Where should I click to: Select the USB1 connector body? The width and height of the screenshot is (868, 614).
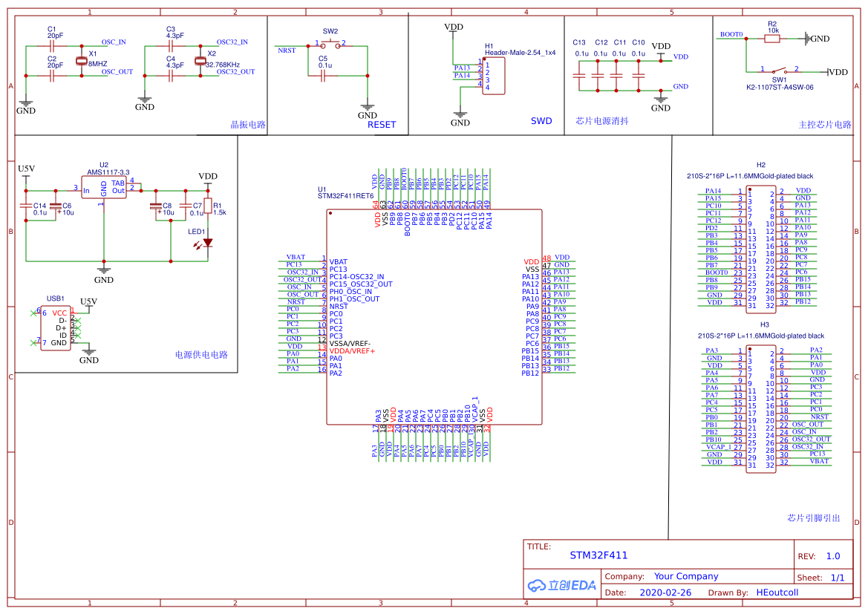point(56,328)
